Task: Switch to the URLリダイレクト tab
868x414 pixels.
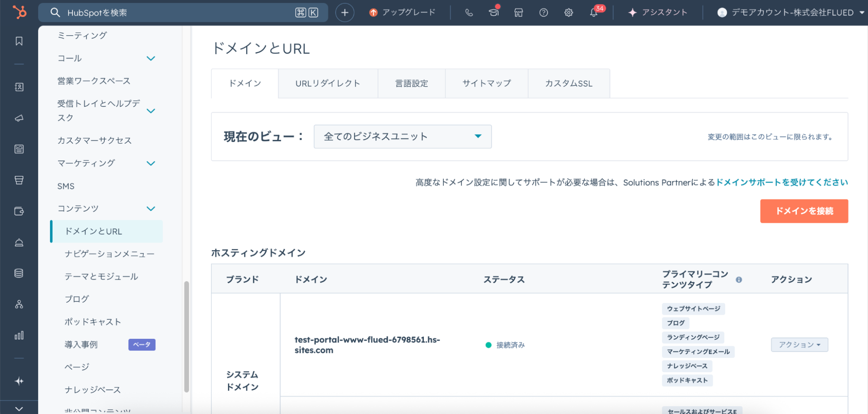Action: point(327,83)
